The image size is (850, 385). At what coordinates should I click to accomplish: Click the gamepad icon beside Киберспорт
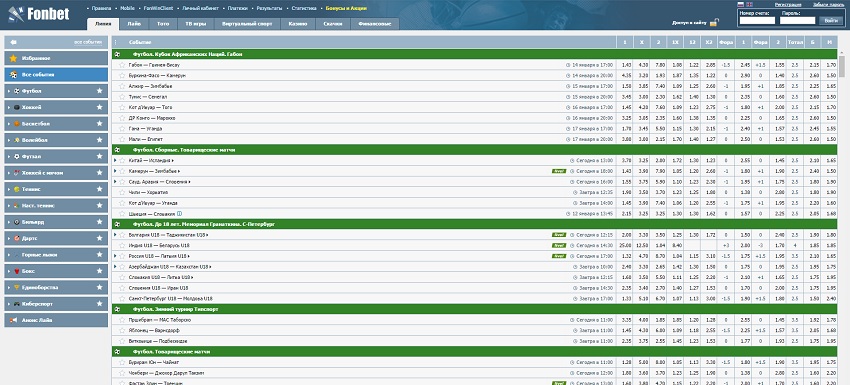click(x=17, y=304)
